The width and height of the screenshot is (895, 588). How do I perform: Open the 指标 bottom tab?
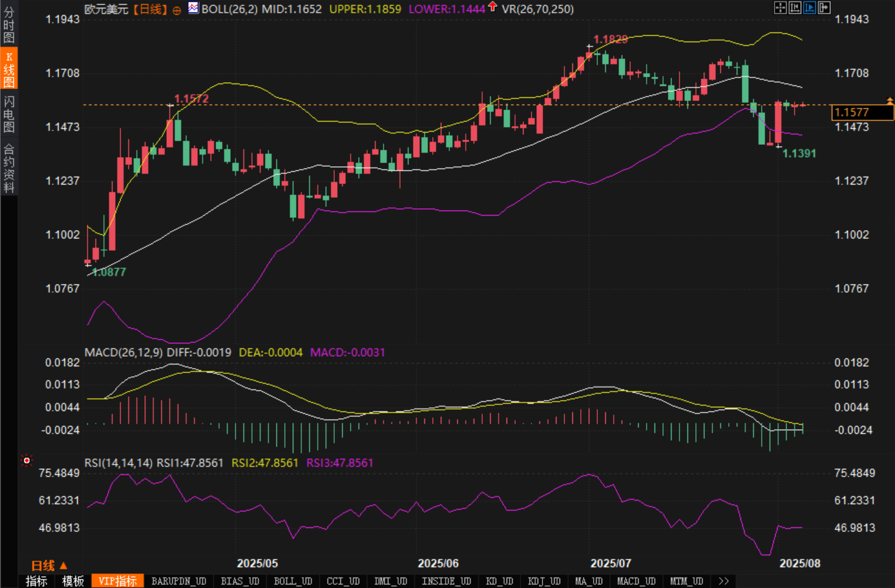(36, 581)
